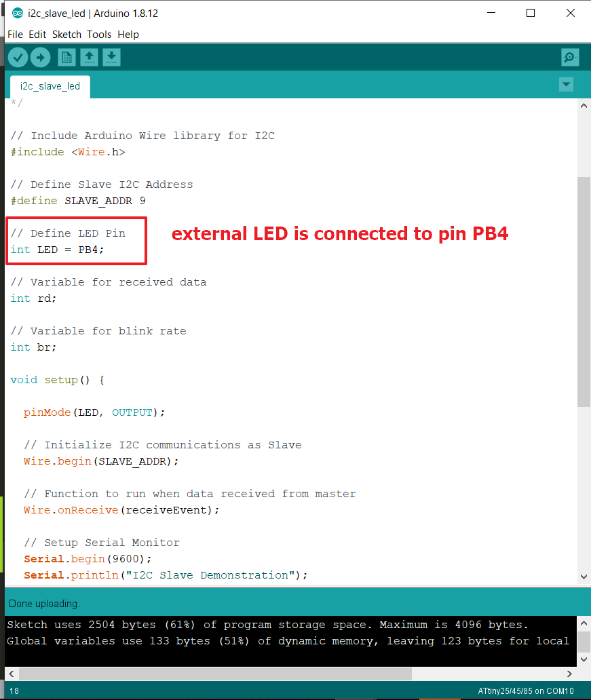Click the Function to run when data received comment

[190, 494]
